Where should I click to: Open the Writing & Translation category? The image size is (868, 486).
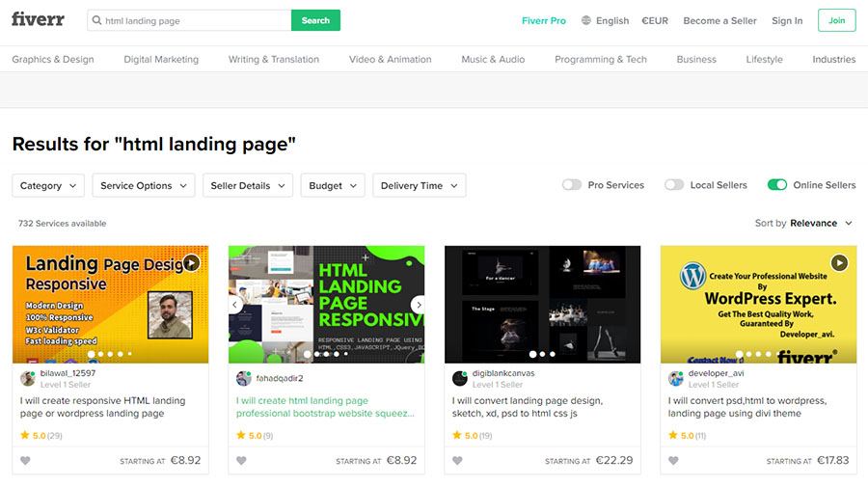274,59
